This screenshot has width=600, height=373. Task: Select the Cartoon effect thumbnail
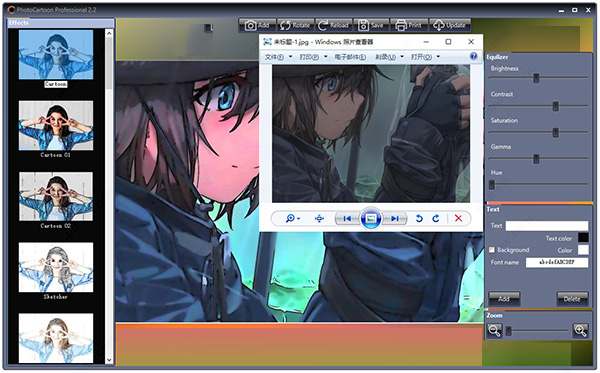pyautogui.click(x=56, y=55)
